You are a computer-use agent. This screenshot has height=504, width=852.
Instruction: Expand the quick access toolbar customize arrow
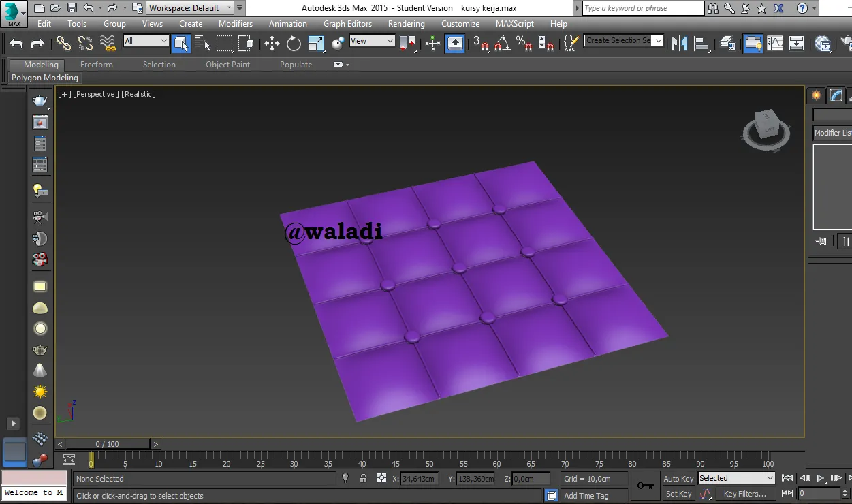coord(240,8)
